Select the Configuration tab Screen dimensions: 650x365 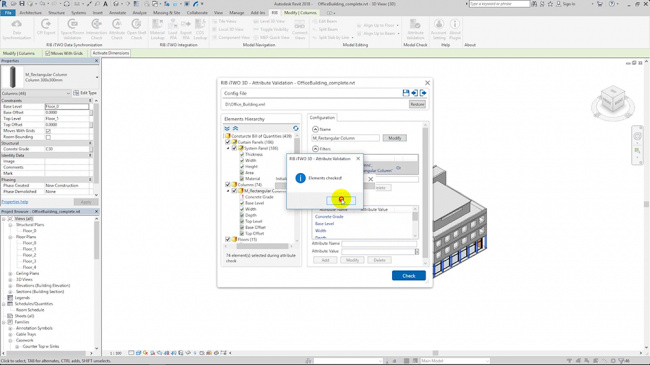[322, 118]
